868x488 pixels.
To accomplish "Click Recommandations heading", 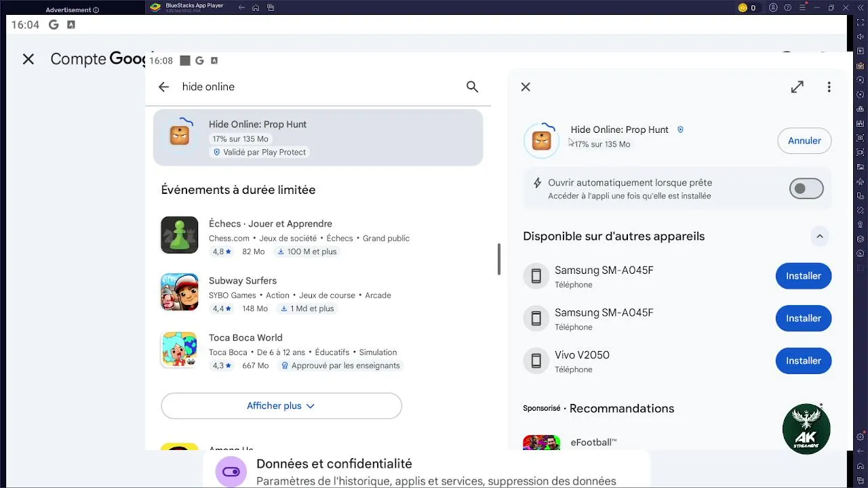I will (x=622, y=408).
